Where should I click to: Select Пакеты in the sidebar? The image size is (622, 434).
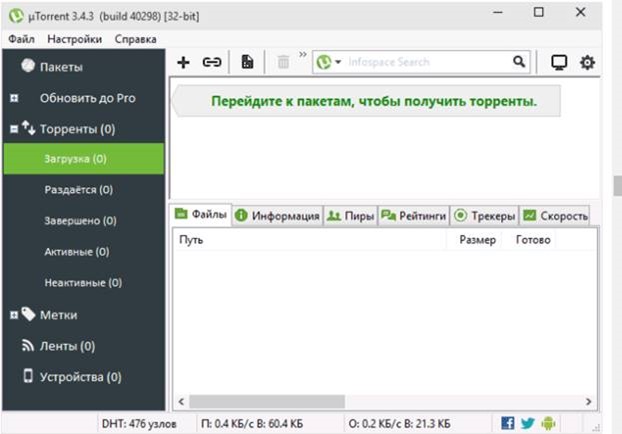click(x=84, y=67)
